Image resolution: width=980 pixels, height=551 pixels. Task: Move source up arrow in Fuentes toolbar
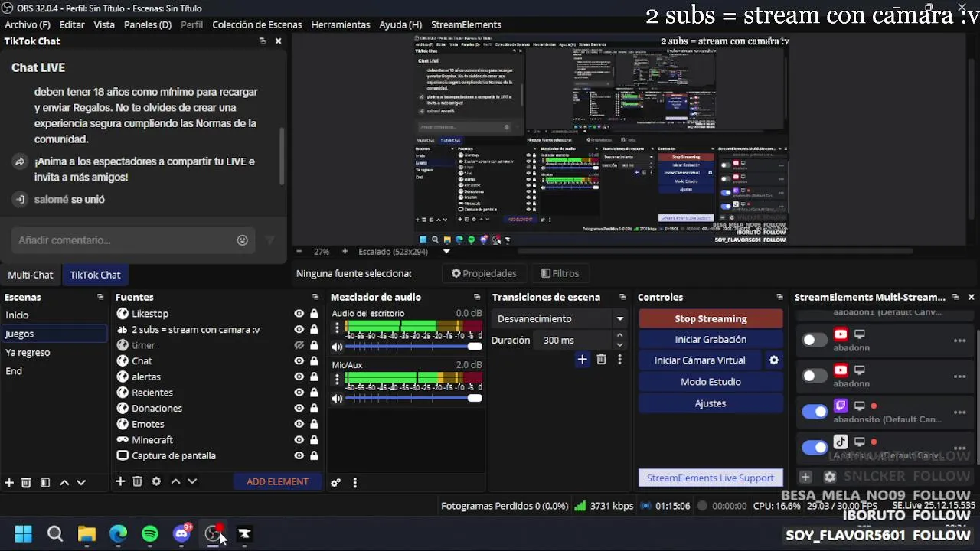click(x=175, y=481)
